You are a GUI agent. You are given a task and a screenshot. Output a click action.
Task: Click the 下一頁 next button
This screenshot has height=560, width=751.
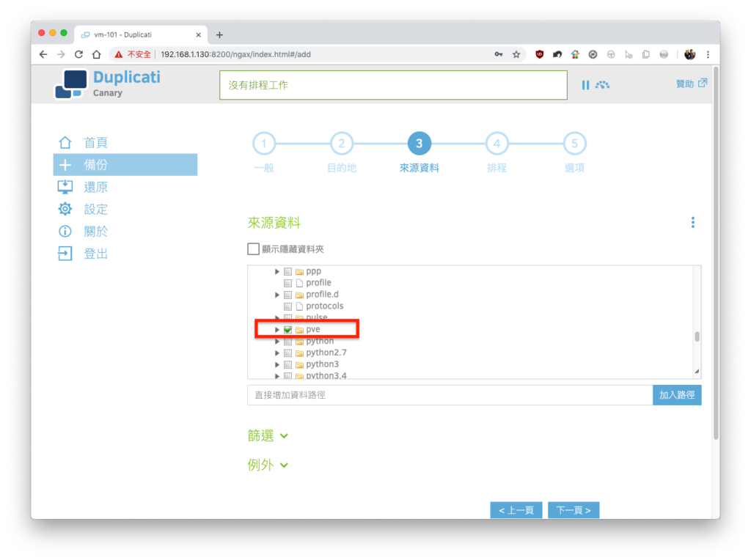[574, 510]
